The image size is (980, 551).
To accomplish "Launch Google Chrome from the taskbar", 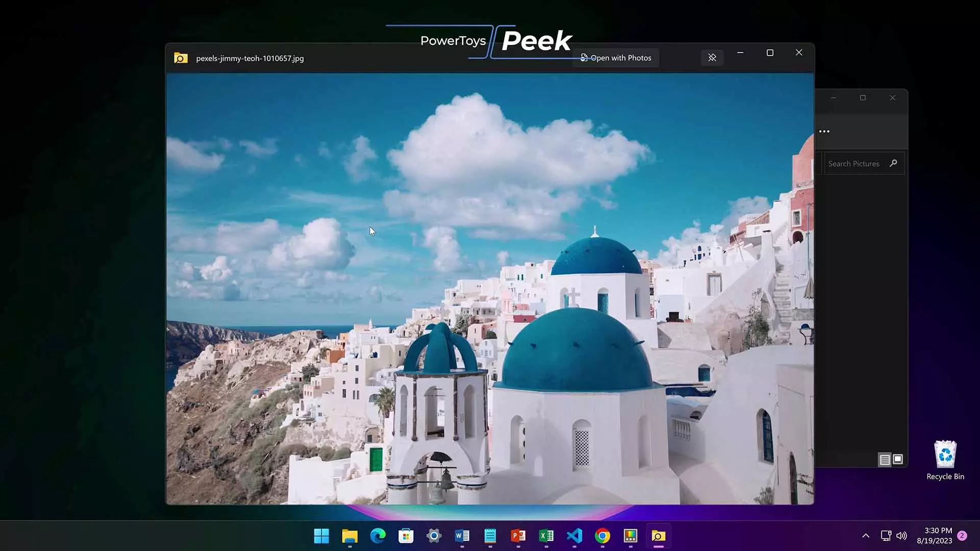I will click(x=602, y=536).
